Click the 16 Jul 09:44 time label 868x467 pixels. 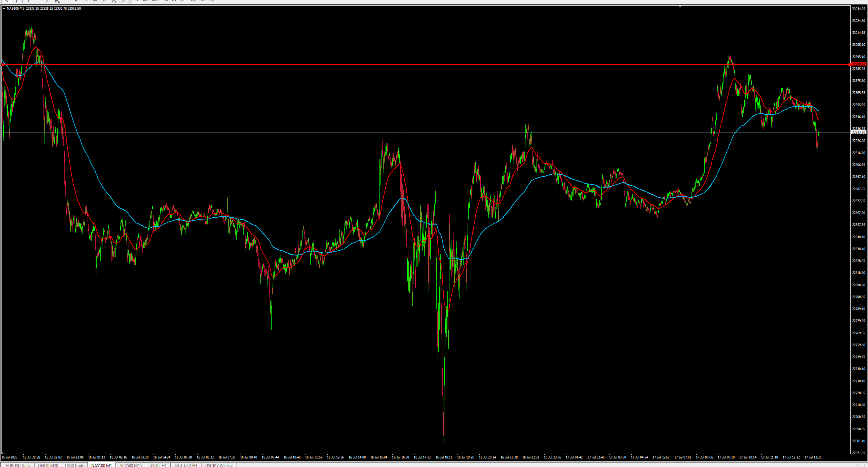coord(270,457)
